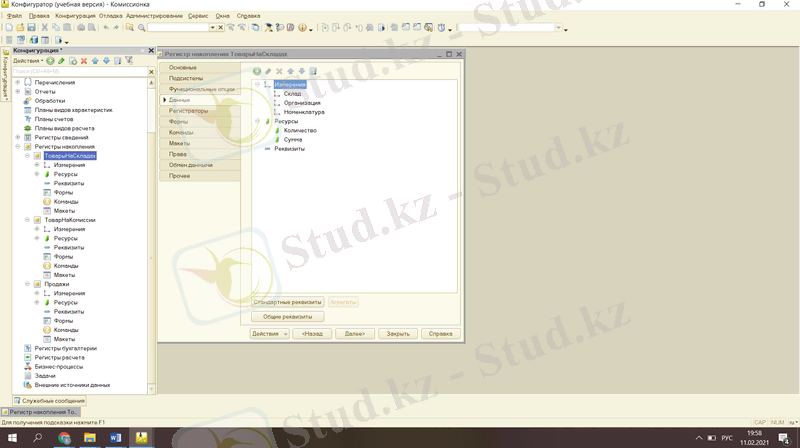Save with the floppy disk icon
This screenshot has width=800, height=448.
coord(31,28)
